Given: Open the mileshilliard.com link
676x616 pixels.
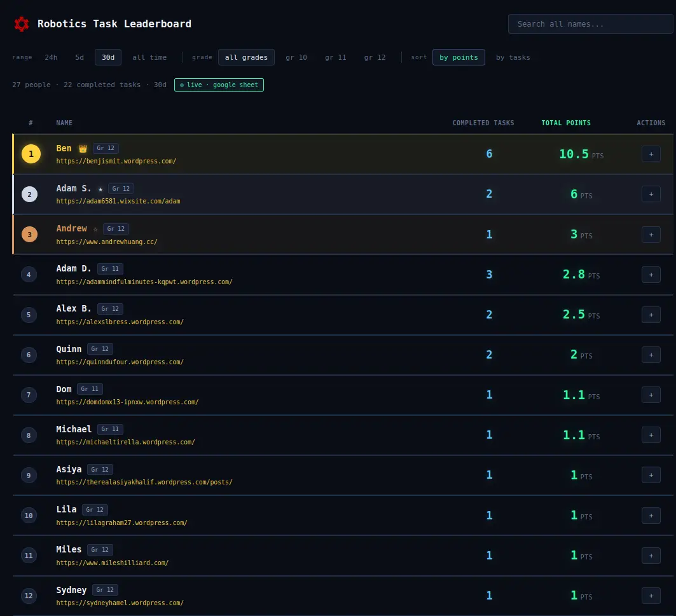Looking at the screenshot, I should pos(112,563).
